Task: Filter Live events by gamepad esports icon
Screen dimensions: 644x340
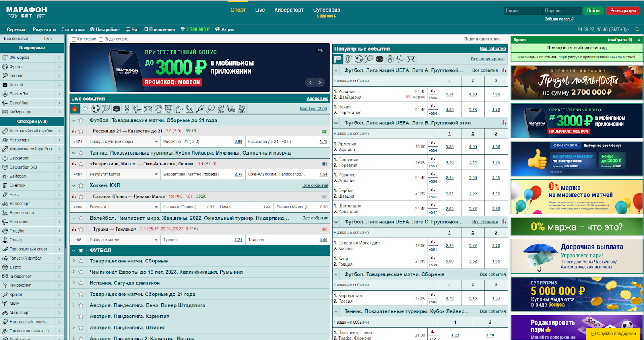Action: [x=148, y=109]
